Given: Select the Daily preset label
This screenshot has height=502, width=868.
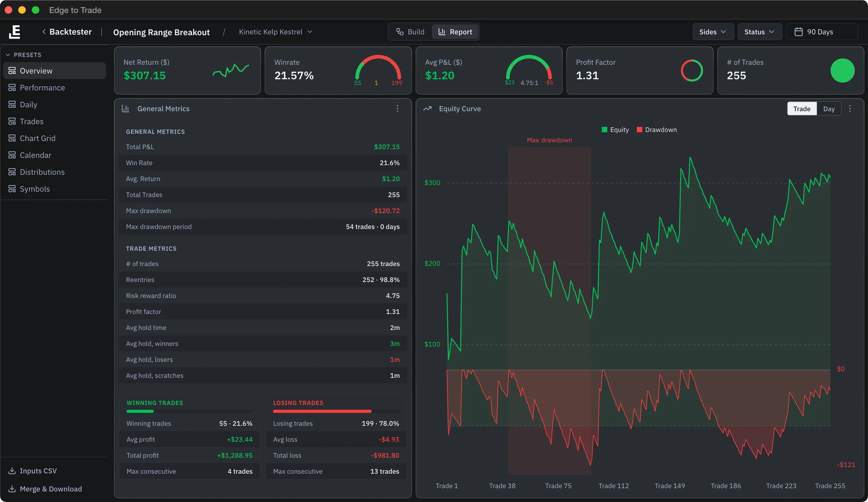Looking at the screenshot, I should pyautogui.click(x=29, y=104).
